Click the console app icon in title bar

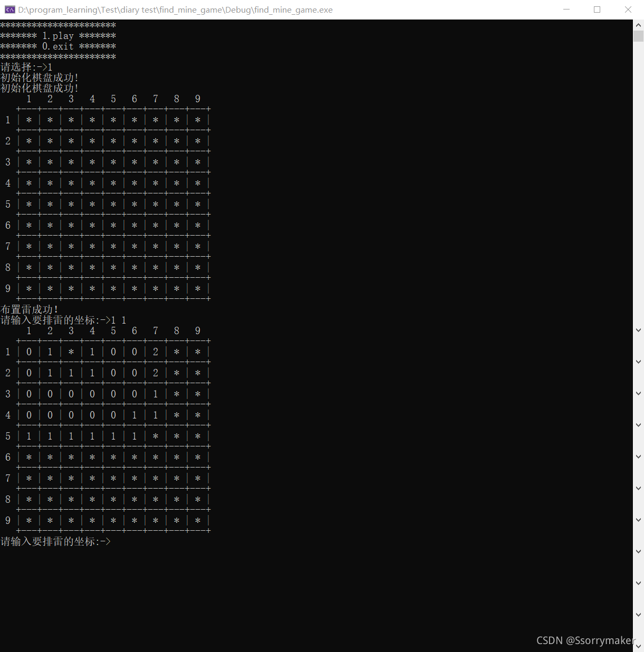[9, 9]
